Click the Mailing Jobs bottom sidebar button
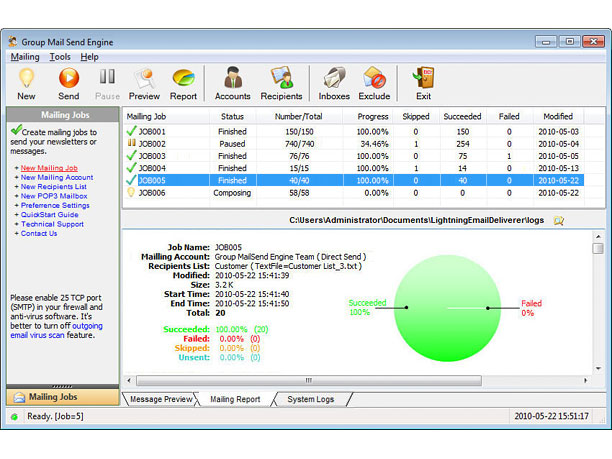 (63, 397)
